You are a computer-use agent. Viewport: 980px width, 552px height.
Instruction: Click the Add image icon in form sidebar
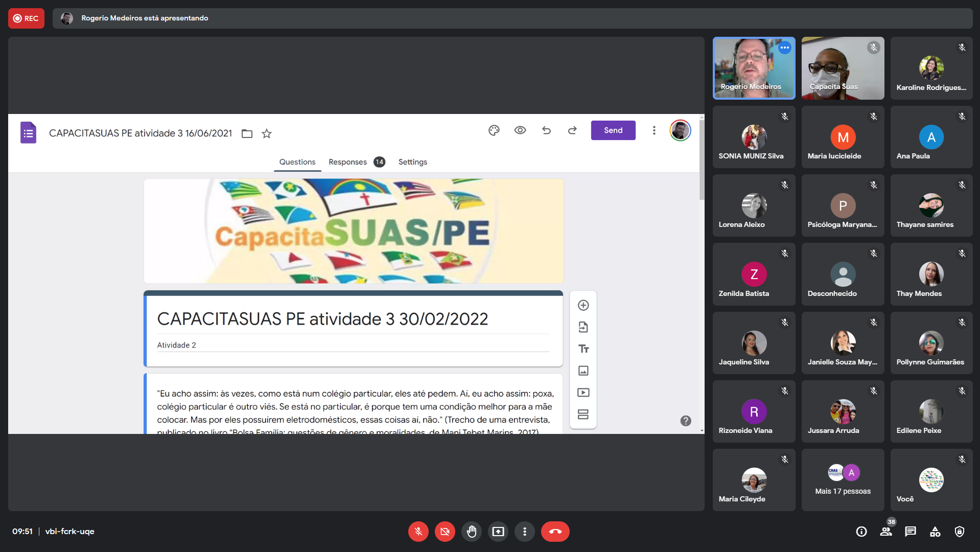tap(583, 371)
